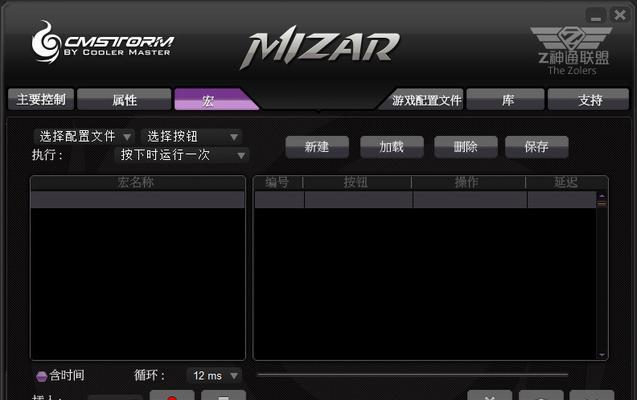Click the MIZAR title logo
This screenshot has height=400, width=637.
click(320, 47)
